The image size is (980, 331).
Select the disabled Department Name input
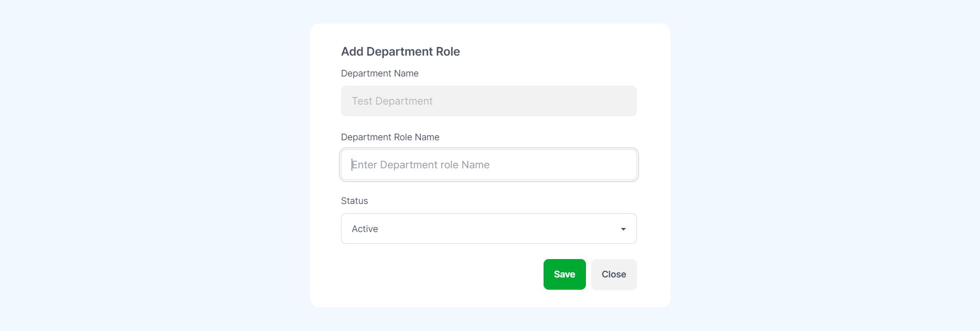(488, 100)
